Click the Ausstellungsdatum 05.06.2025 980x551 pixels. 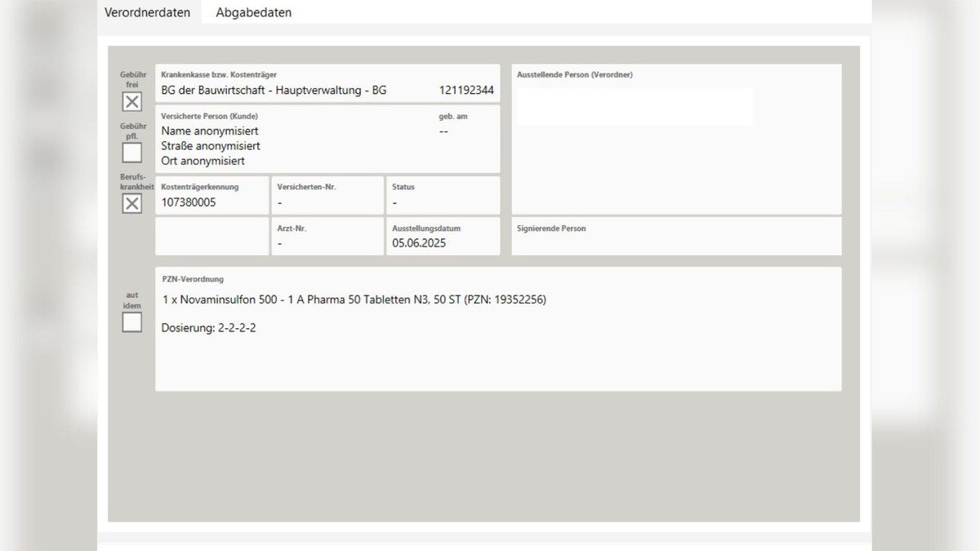[x=419, y=243]
